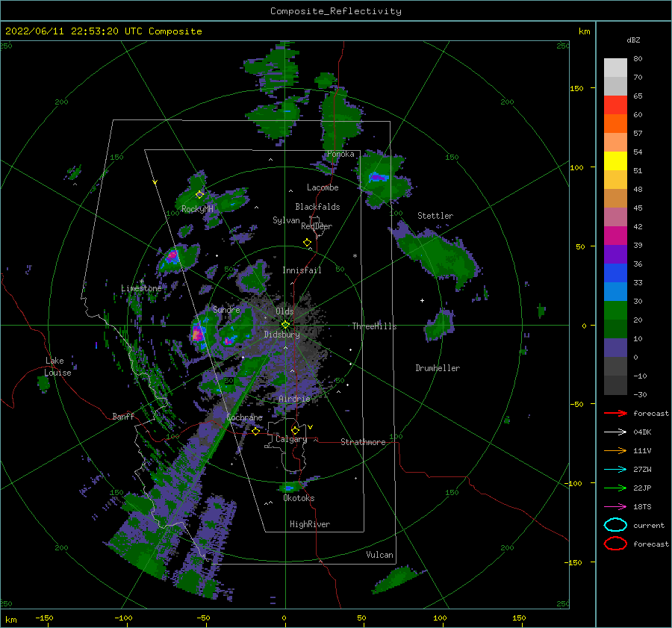
Task: Click the RockyMH label
Action: point(197,209)
